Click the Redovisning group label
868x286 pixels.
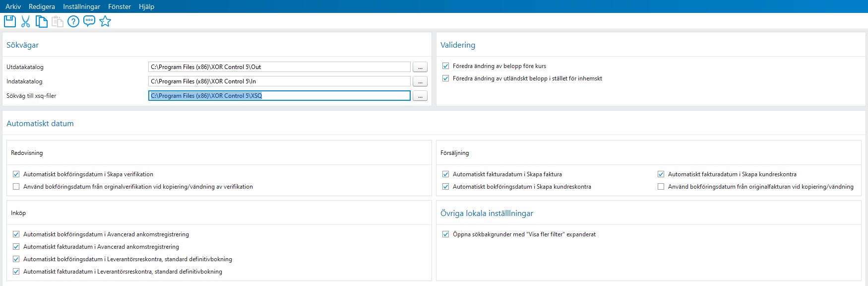pyautogui.click(x=27, y=153)
